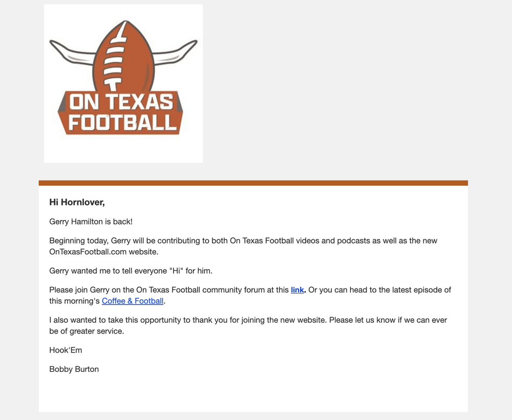Click the "be of greater service" line
The width and height of the screenshot is (512, 420).
click(87, 331)
